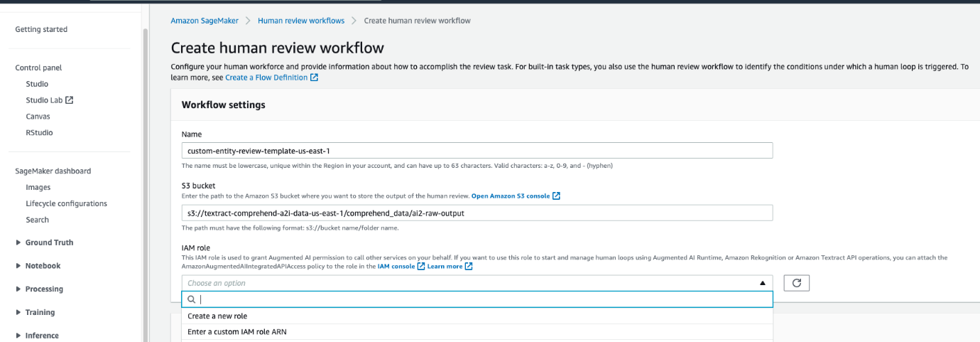Expand the Ground Truth sidebar section
Viewport: 980px width, 342px height.
tap(18, 242)
